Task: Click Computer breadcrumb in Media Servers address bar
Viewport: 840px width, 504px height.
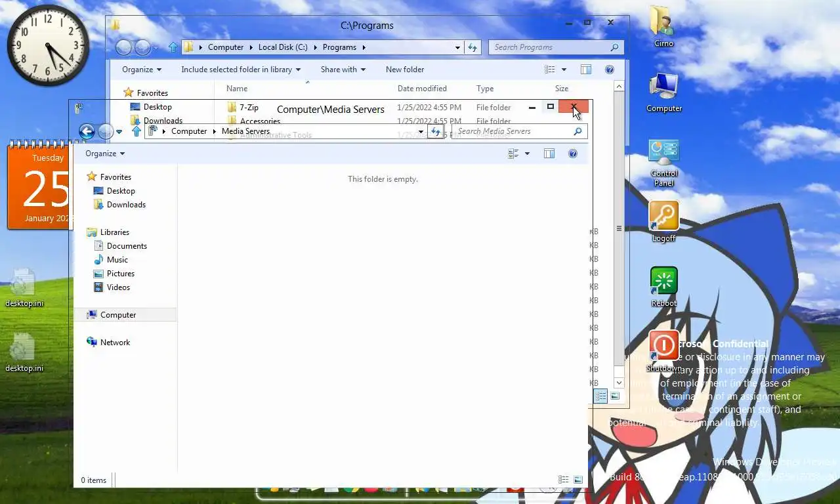Action: (189, 131)
